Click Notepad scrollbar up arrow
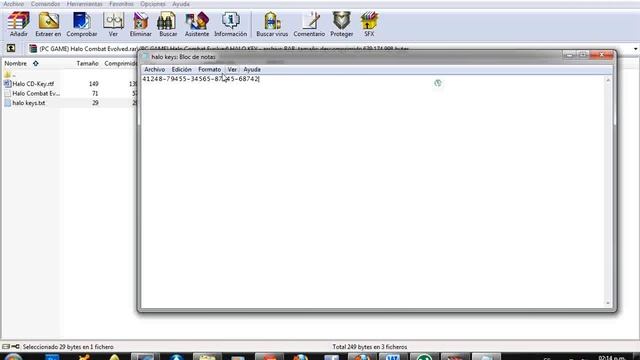Image resolution: width=640 pixels, height=360 pixels. [x=608, y=80]
